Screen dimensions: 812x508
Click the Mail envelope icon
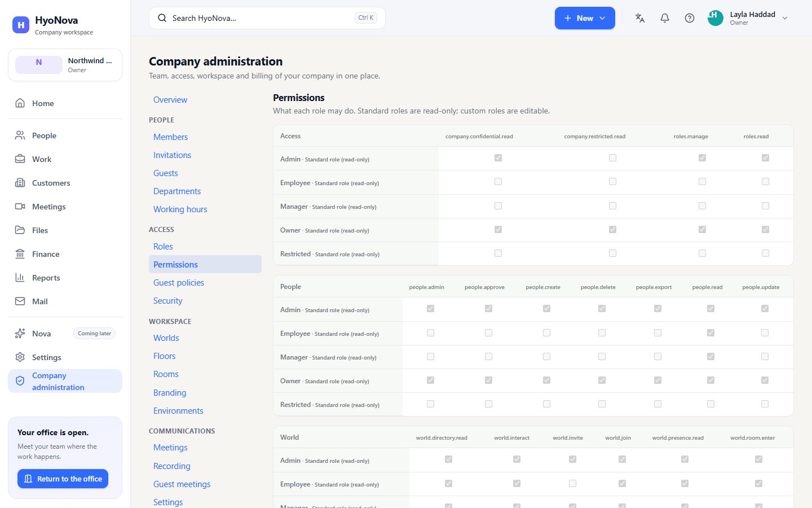point(20,301)
